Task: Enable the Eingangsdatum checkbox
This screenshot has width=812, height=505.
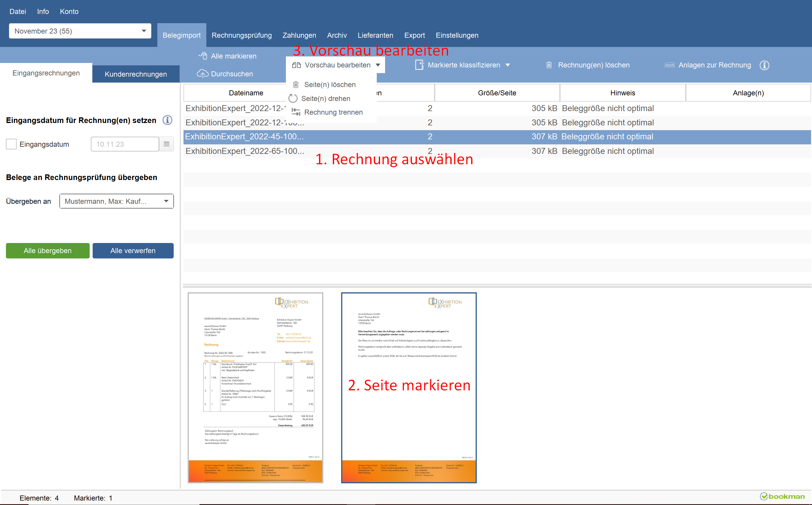Action: pyautogui.click(x=11, y=144)
